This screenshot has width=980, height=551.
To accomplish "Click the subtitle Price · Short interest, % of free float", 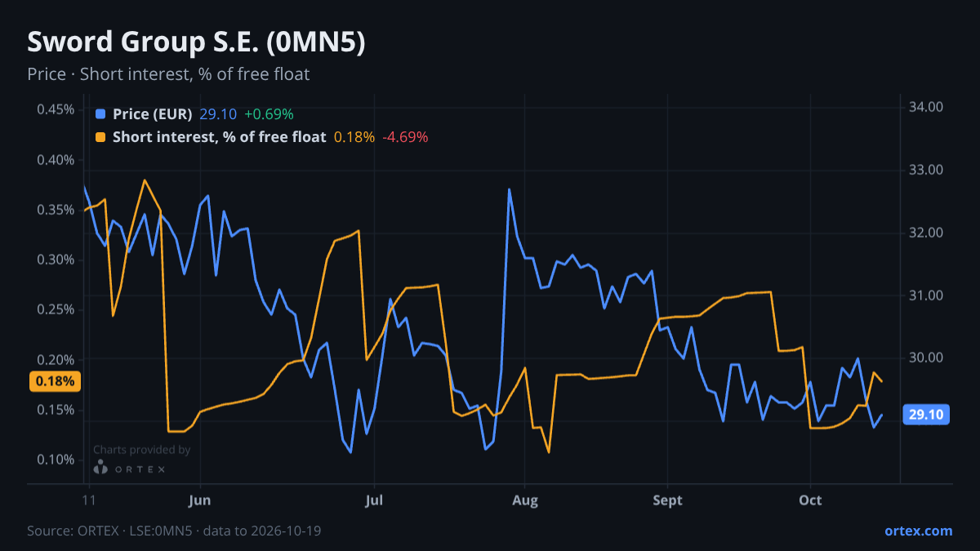I will pos(168,74).
